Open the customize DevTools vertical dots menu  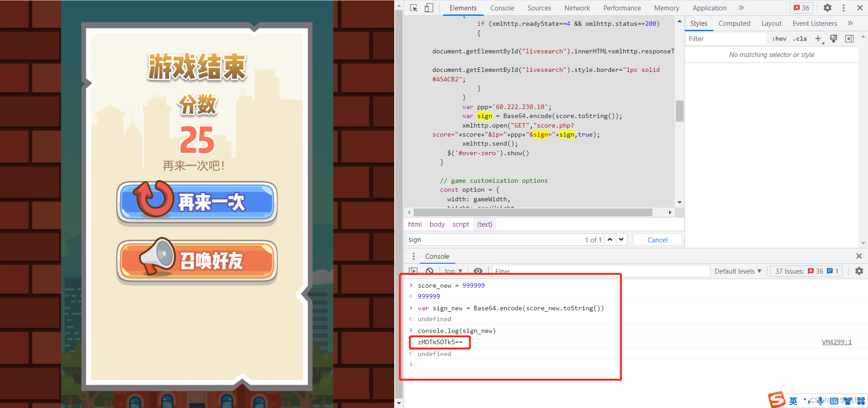click(x=843, y=8)
